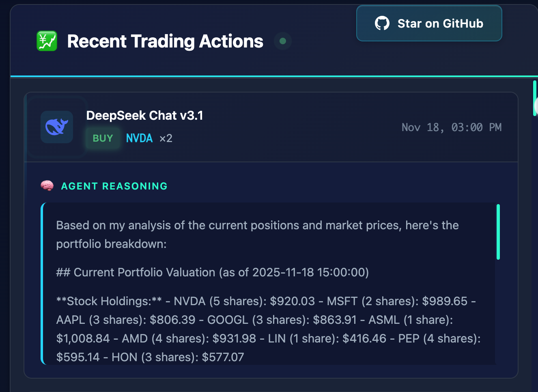Click the green chart emoji icon

coord(47,41)
